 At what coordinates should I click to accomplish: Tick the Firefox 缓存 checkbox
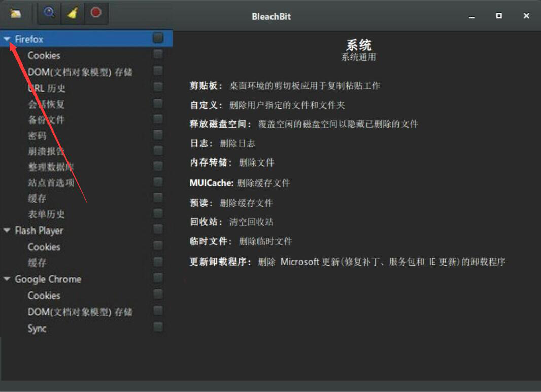(158, 198)
